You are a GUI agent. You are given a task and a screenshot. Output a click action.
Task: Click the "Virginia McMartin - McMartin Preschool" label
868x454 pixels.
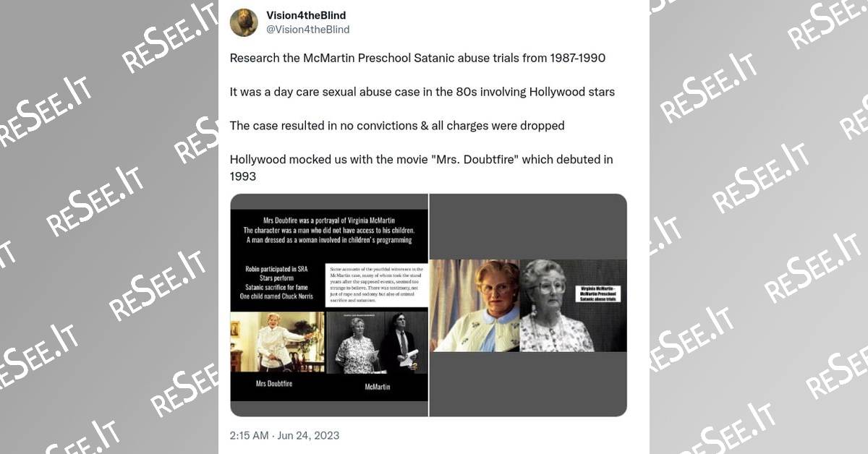point(597,295)
